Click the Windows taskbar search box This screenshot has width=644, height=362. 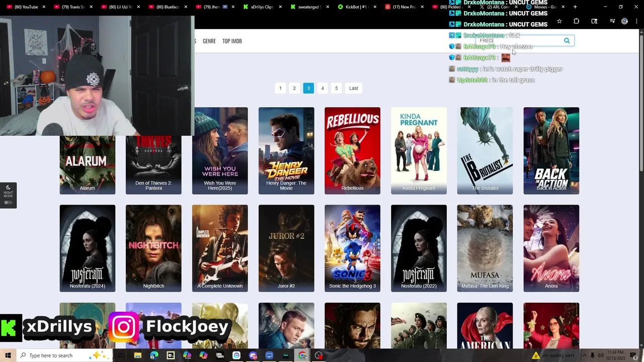click(65, 355)
